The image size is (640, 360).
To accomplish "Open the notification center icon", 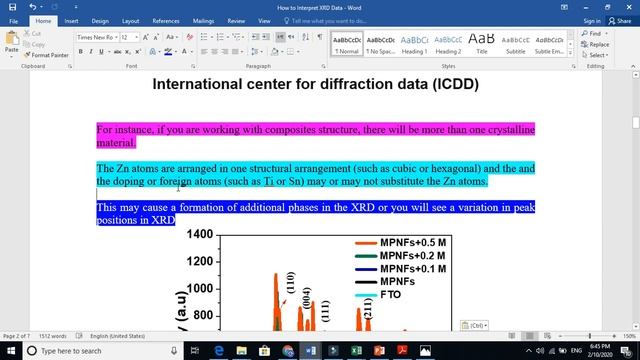I will tap(626, 351).
